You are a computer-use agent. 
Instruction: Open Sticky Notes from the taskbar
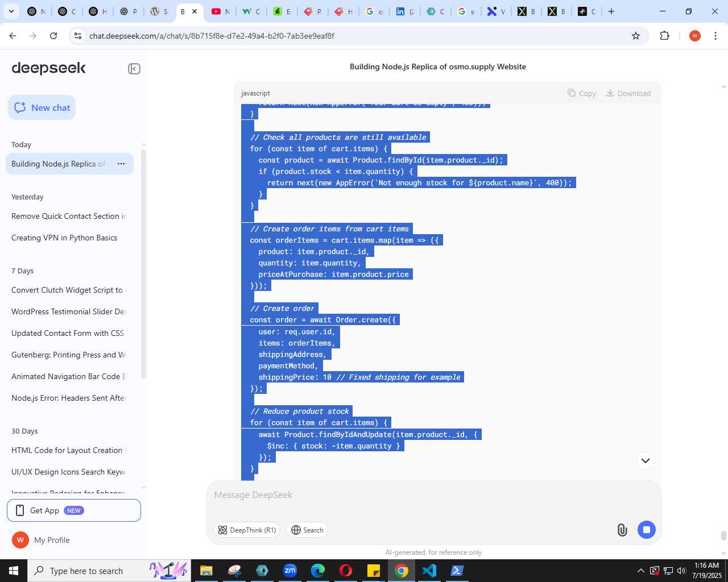point(374,571)
